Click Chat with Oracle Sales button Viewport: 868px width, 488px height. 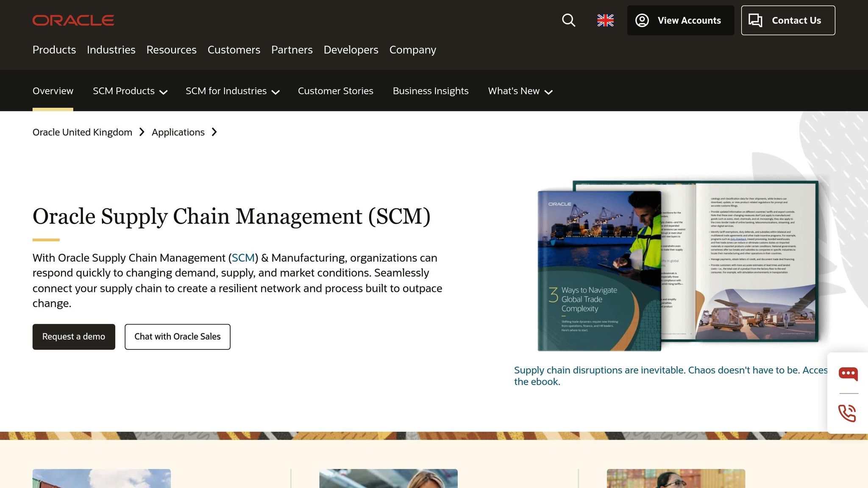[178, 337]
